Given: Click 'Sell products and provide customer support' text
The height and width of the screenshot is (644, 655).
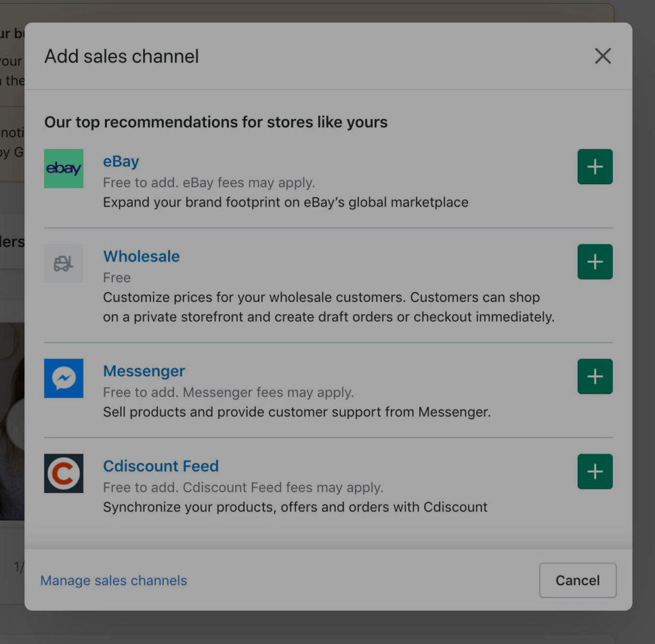Looking at the screenshot, I should tap(297, 412).
